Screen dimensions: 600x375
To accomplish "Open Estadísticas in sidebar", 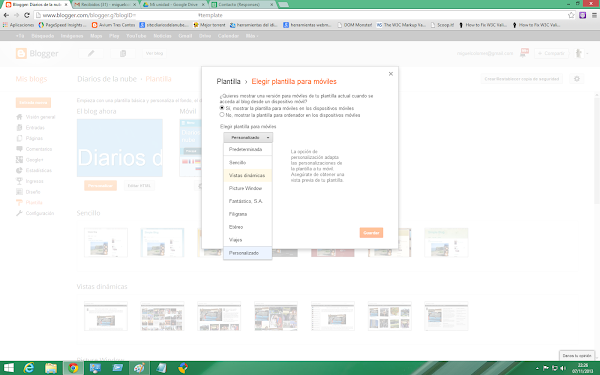I will click(34, 170).
